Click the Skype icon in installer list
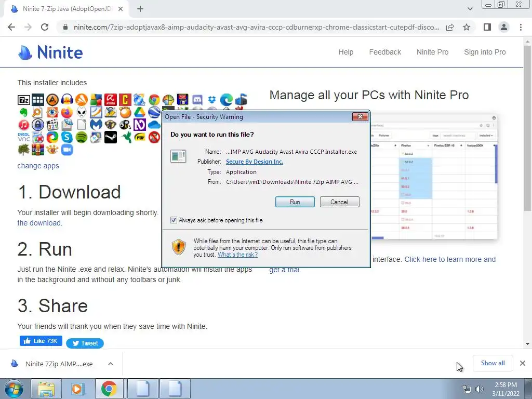532x399 pixels. pyautogui.click(x=67, y=137)
